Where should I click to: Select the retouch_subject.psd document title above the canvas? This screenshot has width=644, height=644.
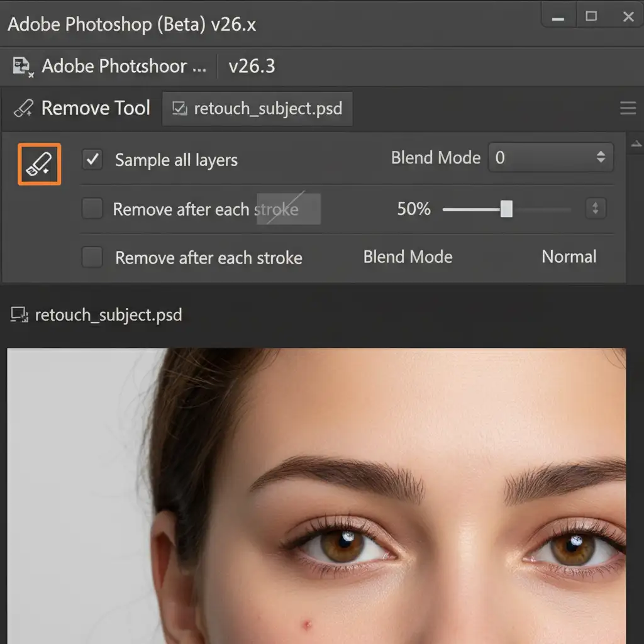click(x=108, y=314)
